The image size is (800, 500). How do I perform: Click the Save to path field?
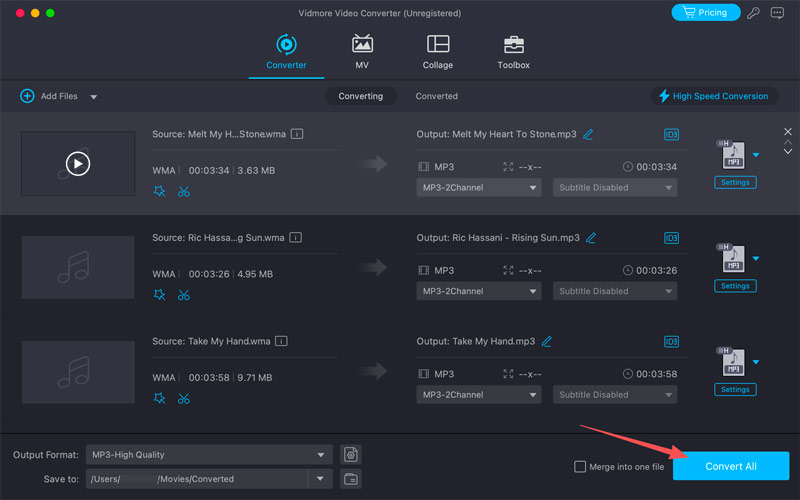point(197,479)
